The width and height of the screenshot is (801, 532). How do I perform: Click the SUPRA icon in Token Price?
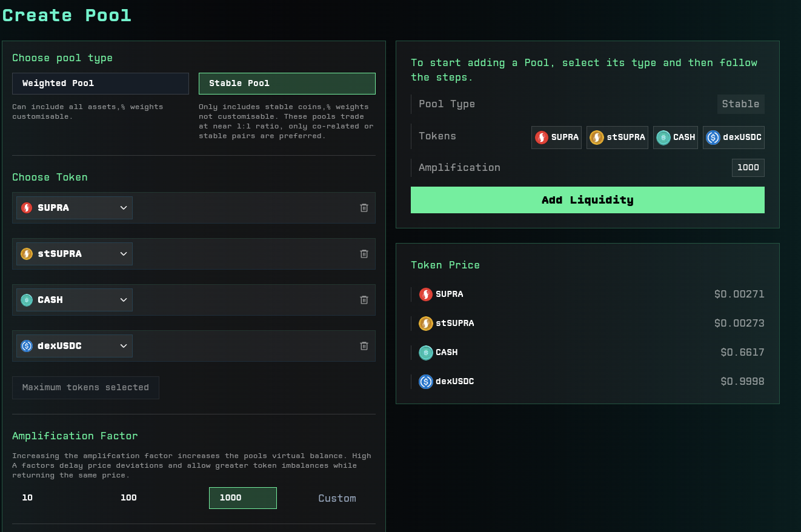[x=426, y=294]
